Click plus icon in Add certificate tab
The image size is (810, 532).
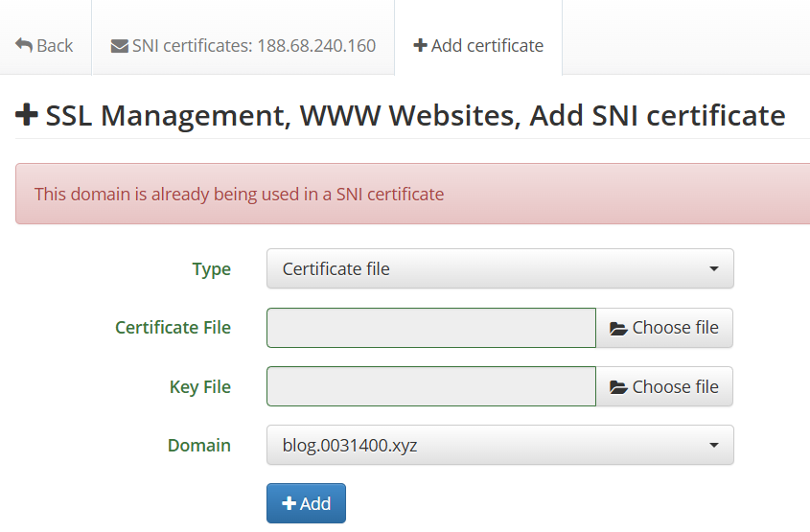420,45
